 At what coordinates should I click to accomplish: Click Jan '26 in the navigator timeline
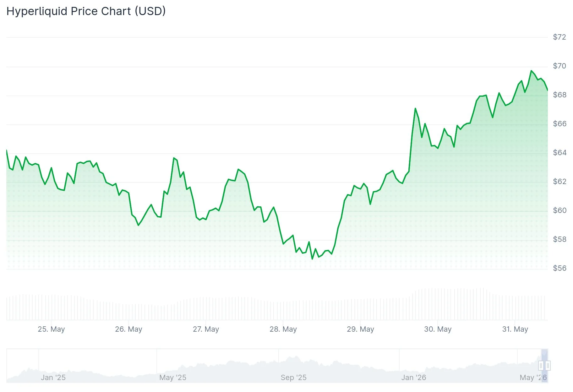coord(413,378)
